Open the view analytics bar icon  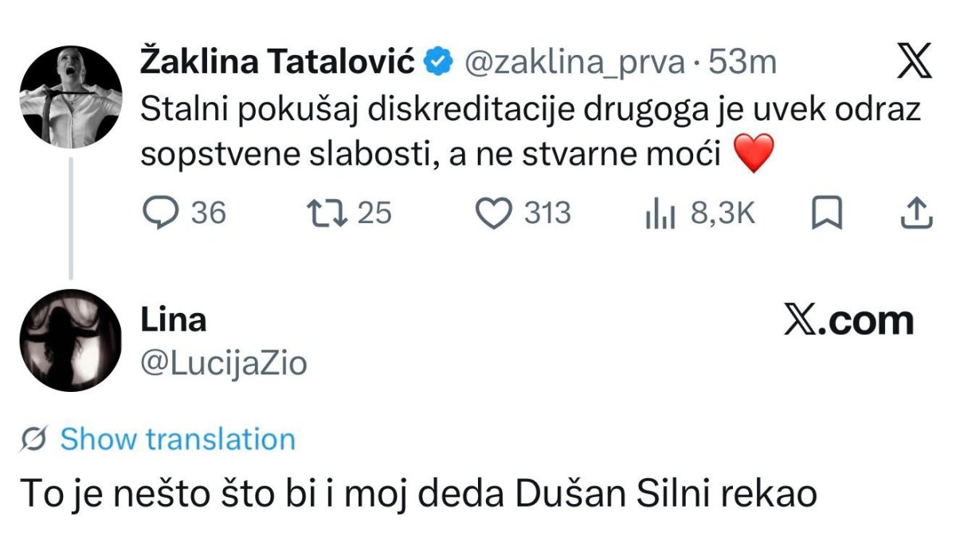660,214
